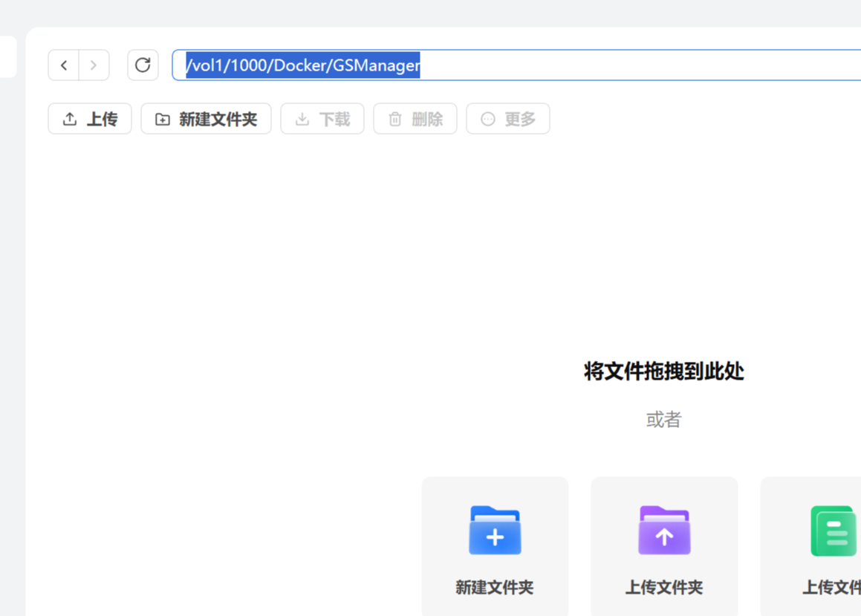
Task: Open the 更多 options menu
Action: click(507, 118)
